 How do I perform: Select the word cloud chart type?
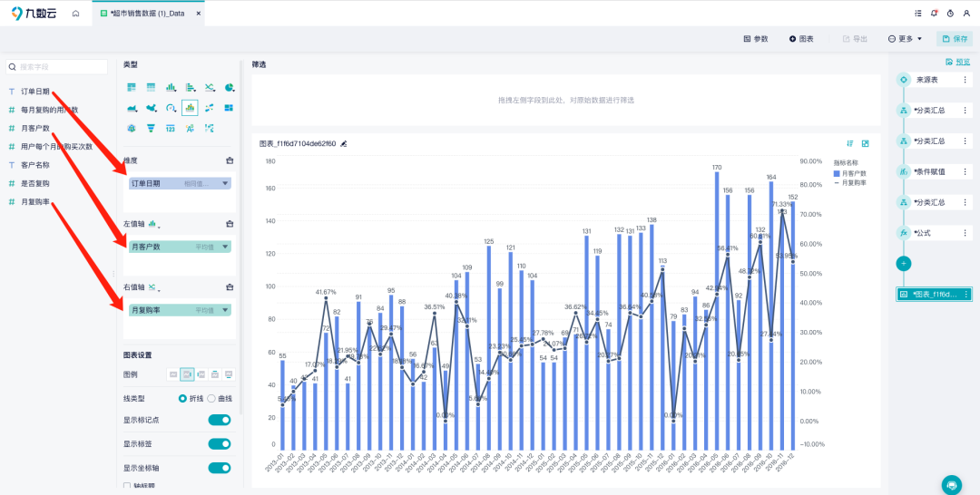190,128
